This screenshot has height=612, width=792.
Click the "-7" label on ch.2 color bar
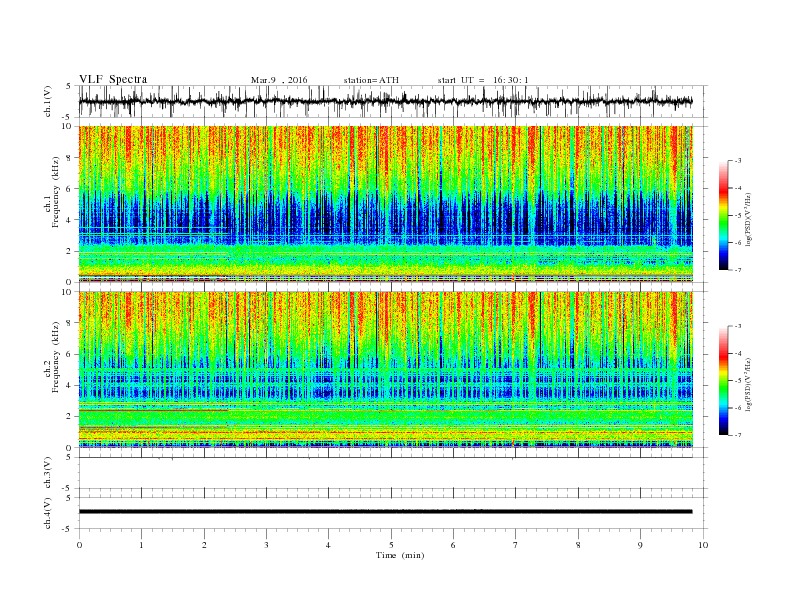point(738,435)
